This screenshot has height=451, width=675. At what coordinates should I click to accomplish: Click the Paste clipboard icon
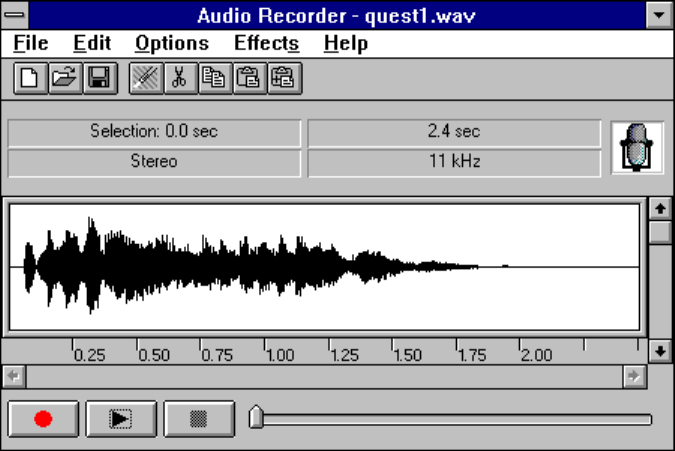pyautogui.click(x=250, y=78)
